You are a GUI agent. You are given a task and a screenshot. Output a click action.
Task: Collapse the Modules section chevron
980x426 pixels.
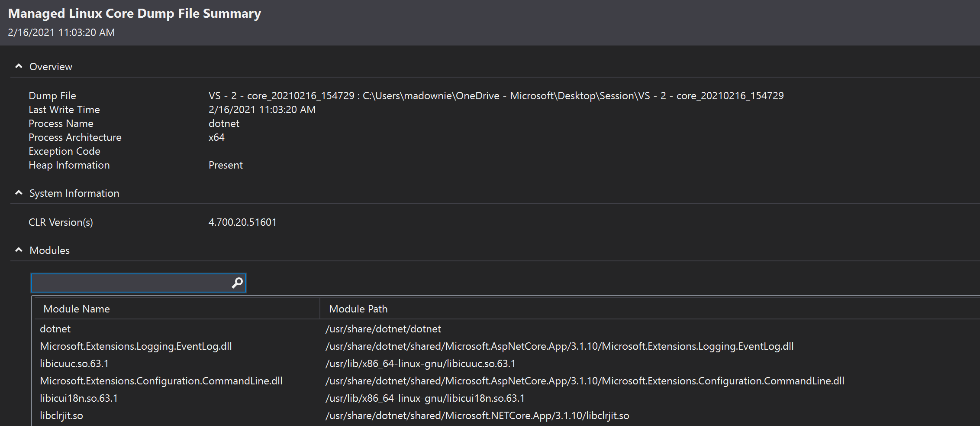pyautogui.click(x=19, y=250)
